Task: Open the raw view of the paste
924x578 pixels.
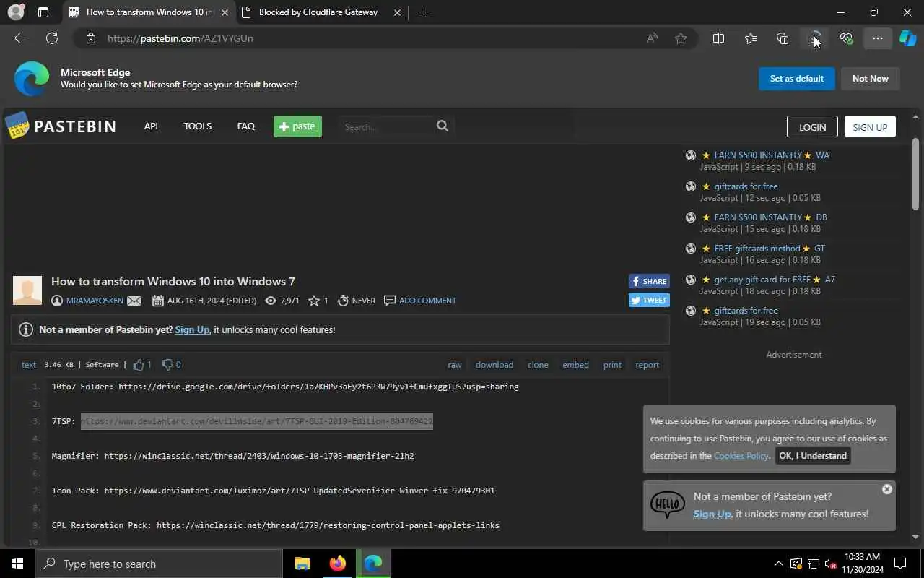Action: tap(455, 365)
